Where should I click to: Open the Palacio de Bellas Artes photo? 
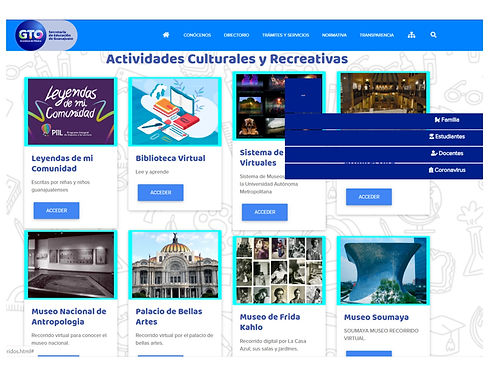(175, 265)
